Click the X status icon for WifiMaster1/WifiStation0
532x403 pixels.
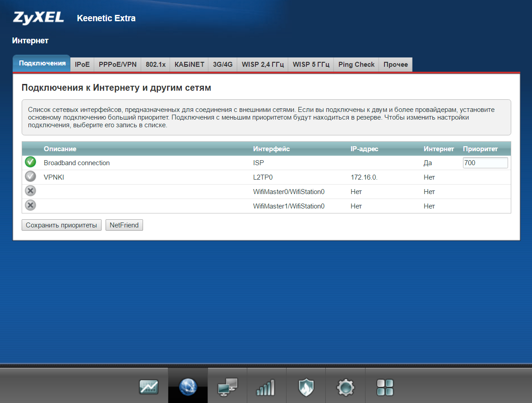click(30, 206)
